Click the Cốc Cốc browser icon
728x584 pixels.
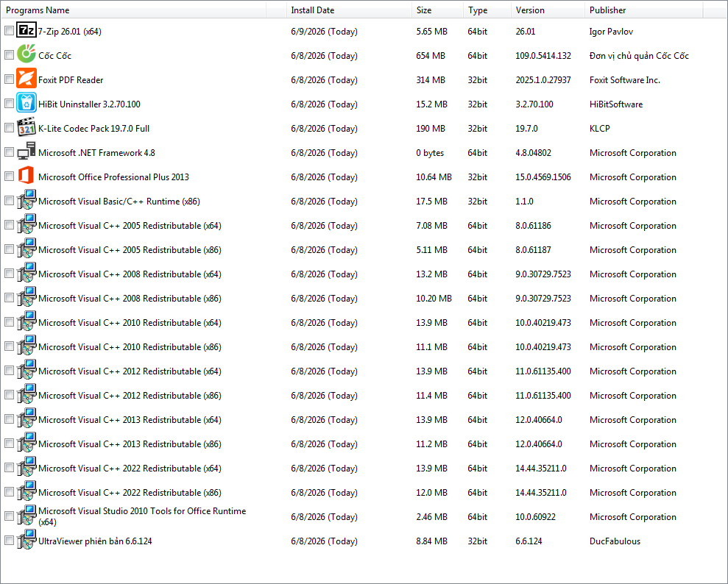click(x=26, y=54)
